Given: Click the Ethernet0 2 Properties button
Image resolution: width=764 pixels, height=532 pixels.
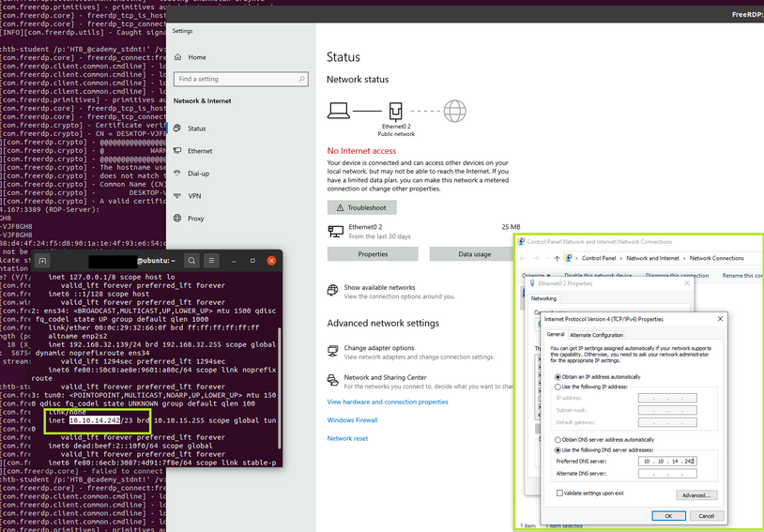Looking at the screenshot, I should 373,254.
